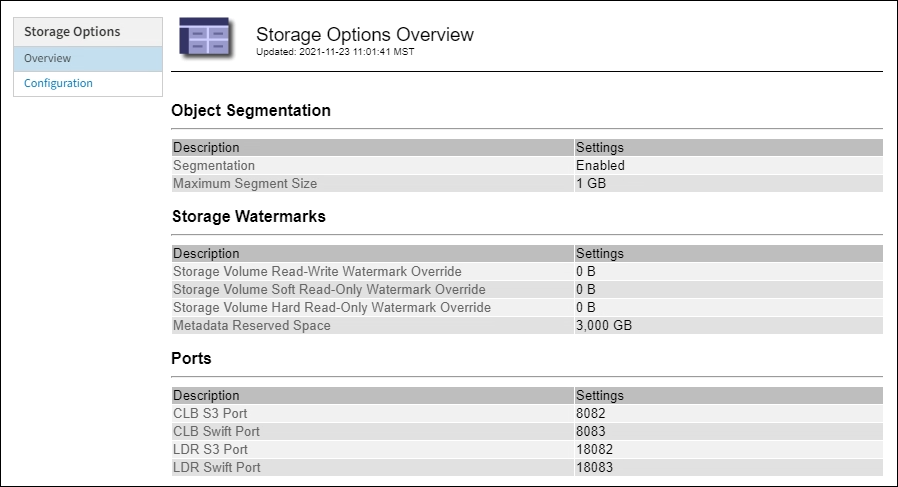Click the Metadata Reserved Space row
Viewport: 898px width, 487px height.
[x=252, y=326]
